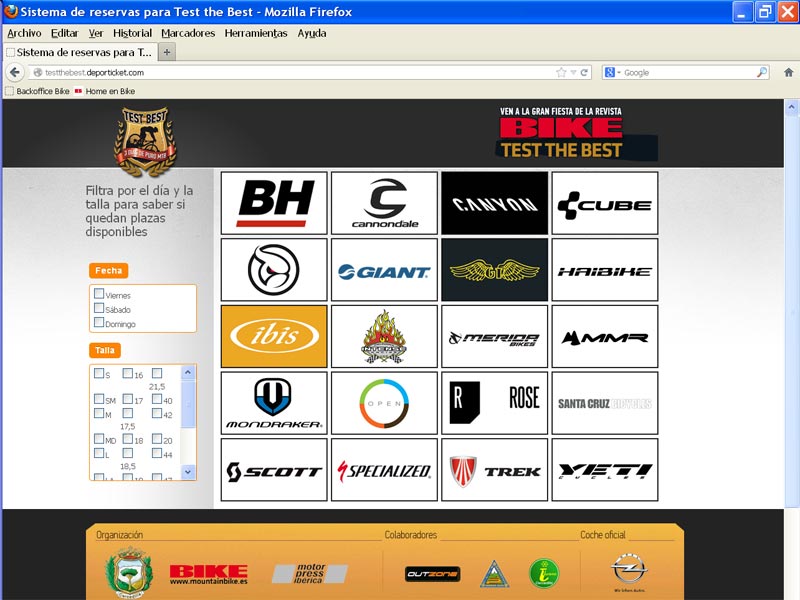Tick the Sábado date checkbox
Viewport: 800px width, 600px height.
pyautogui.click(x=99, y=308)
